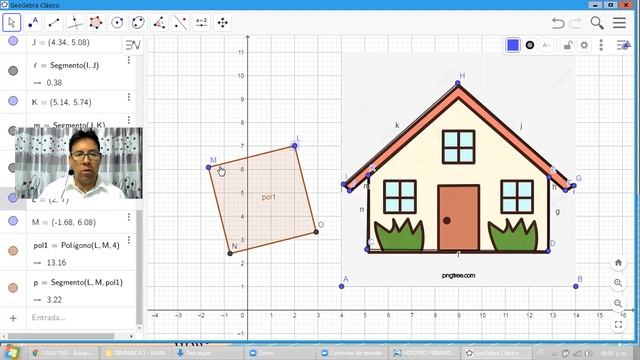Click the plus icon beside Entrada
Screen dimensions: 640x360
point(13,318)
